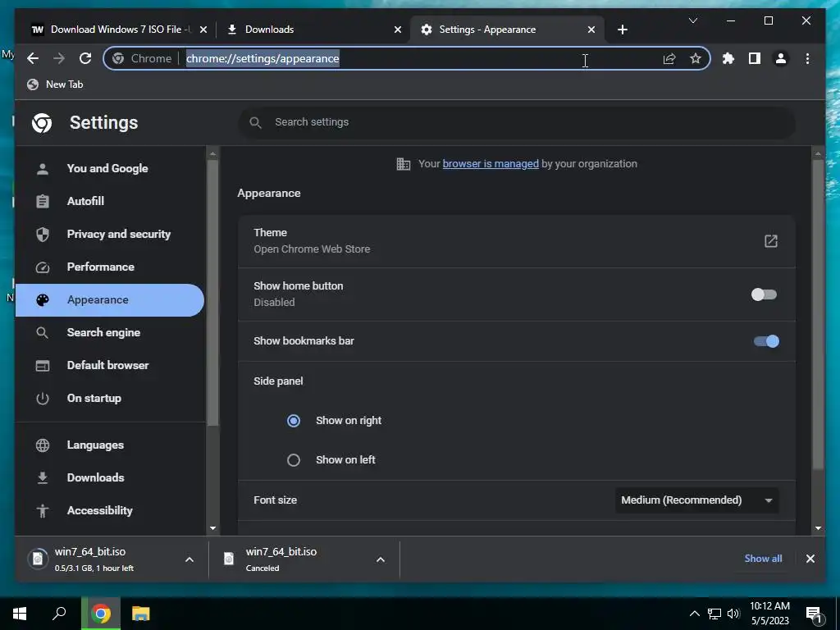
Task: Reload the page with refresh icon
Action: (85, 58)
